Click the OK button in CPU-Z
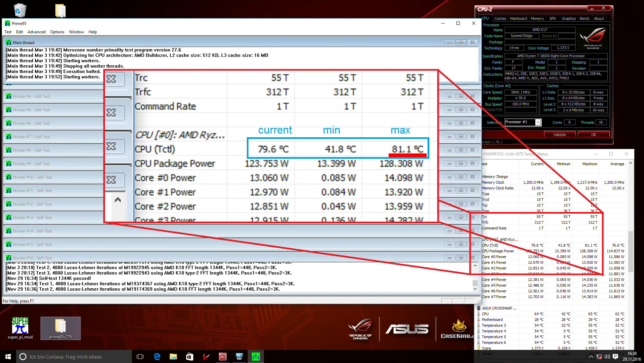This screenshot has width=644, height=363. tap(594, 135)
